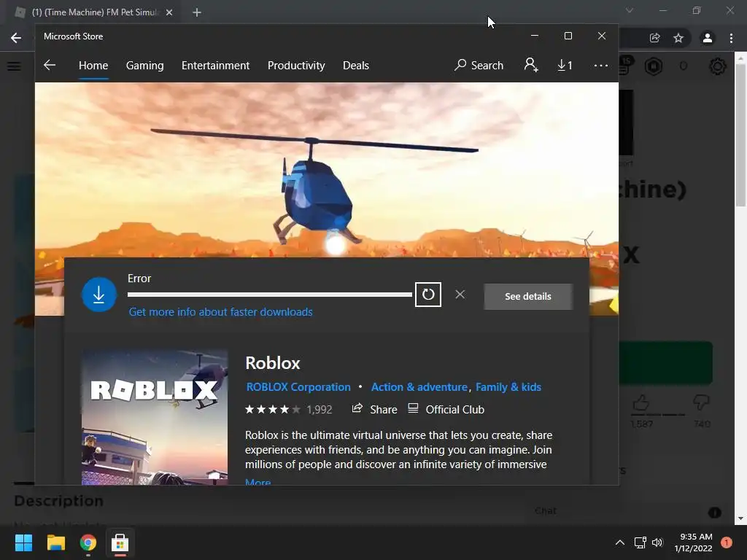Open File Explorer from taskbar
This screenshot has height=560, width=747.
(x=55, y=542)
